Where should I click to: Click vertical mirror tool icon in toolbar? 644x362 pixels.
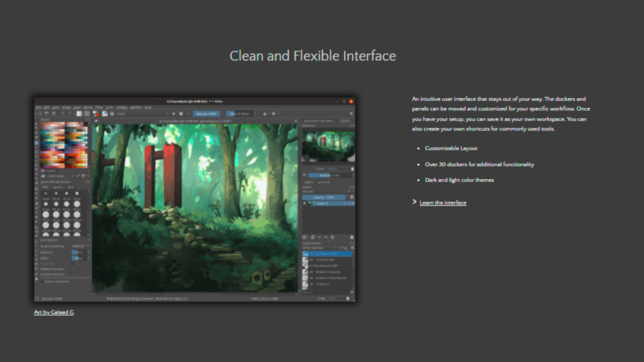274,114
